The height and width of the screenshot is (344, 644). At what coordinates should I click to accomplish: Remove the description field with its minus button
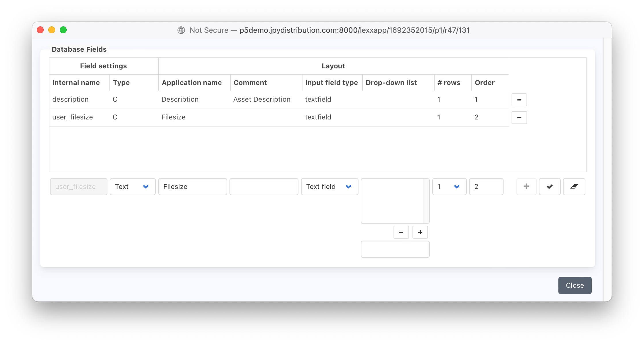tap(519, 100)
